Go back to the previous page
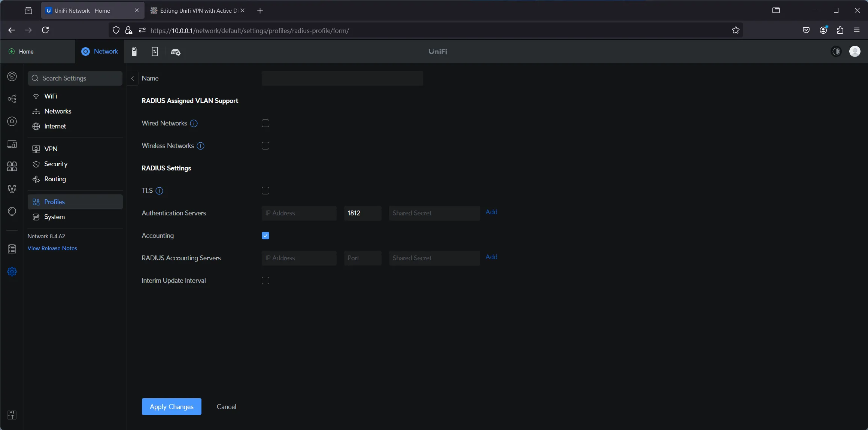The image size is (868, 430). pyautogui.click(x=12, y=30)
